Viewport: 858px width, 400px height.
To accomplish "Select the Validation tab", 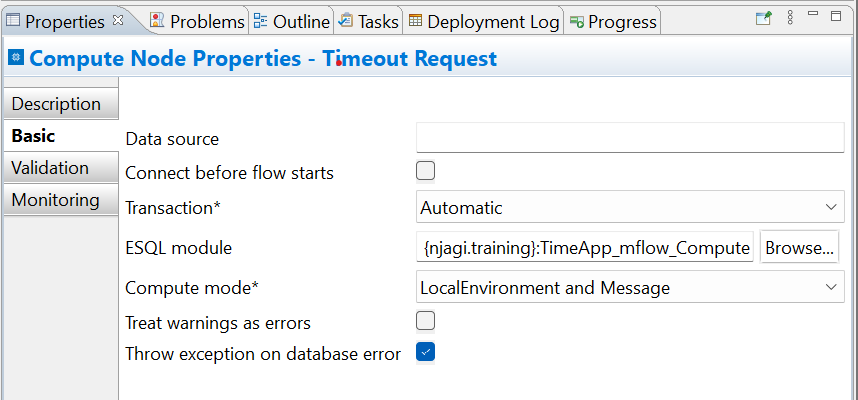I will point(61,167).
